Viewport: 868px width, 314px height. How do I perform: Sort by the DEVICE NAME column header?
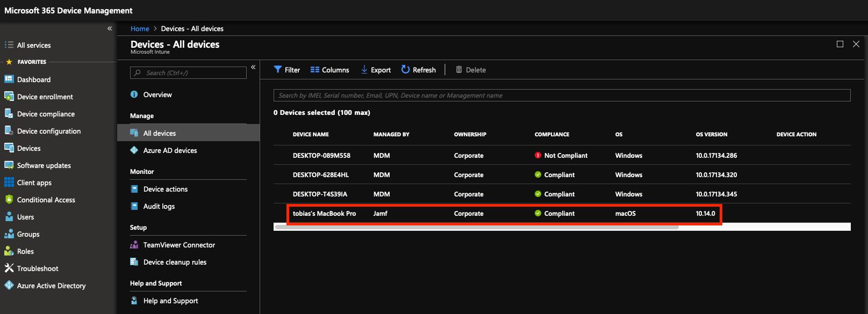(311, 134)
